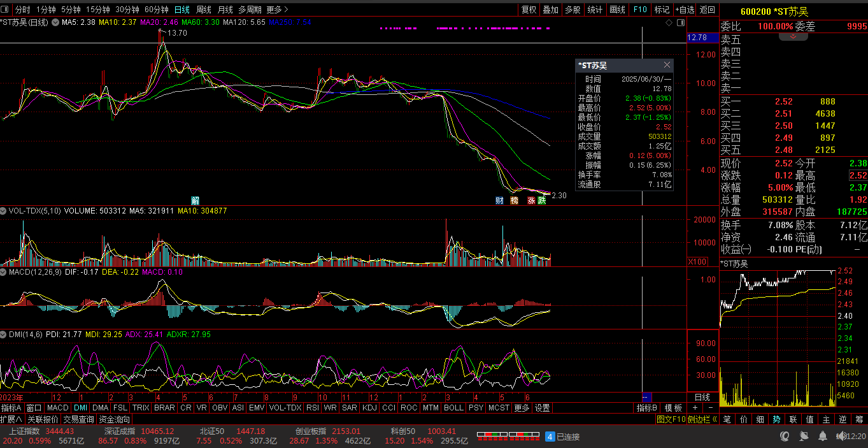Click the 财 marker on the price chart
The width and height of the screenshot is (868, 448).
tap(499, 200)
